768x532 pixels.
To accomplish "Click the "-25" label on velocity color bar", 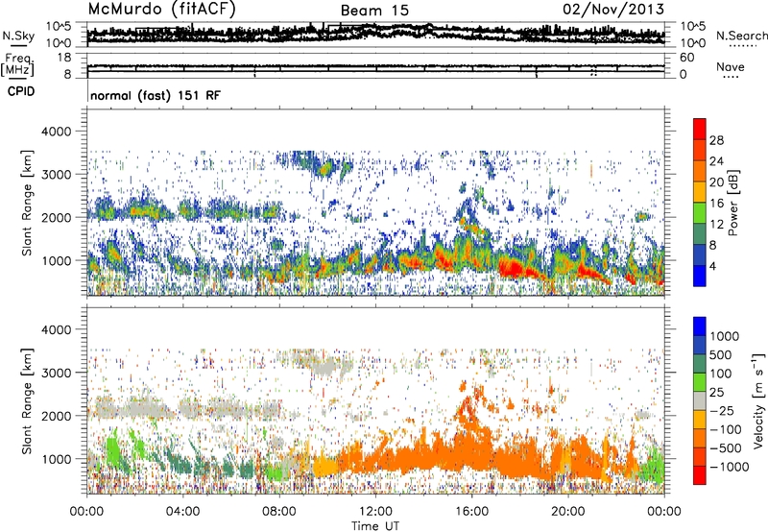I will pos(721,410).
